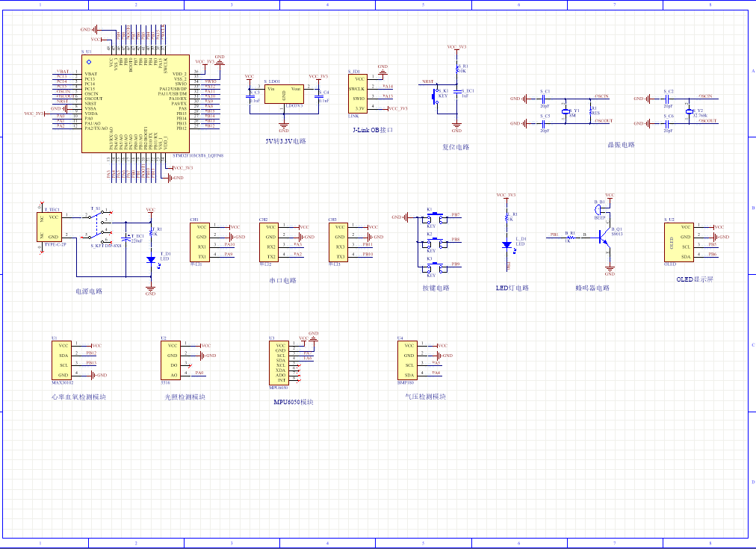Click the 32.768k crystal S_Y2
Viewport: 756px width, 549px height.
click(690, 111)
